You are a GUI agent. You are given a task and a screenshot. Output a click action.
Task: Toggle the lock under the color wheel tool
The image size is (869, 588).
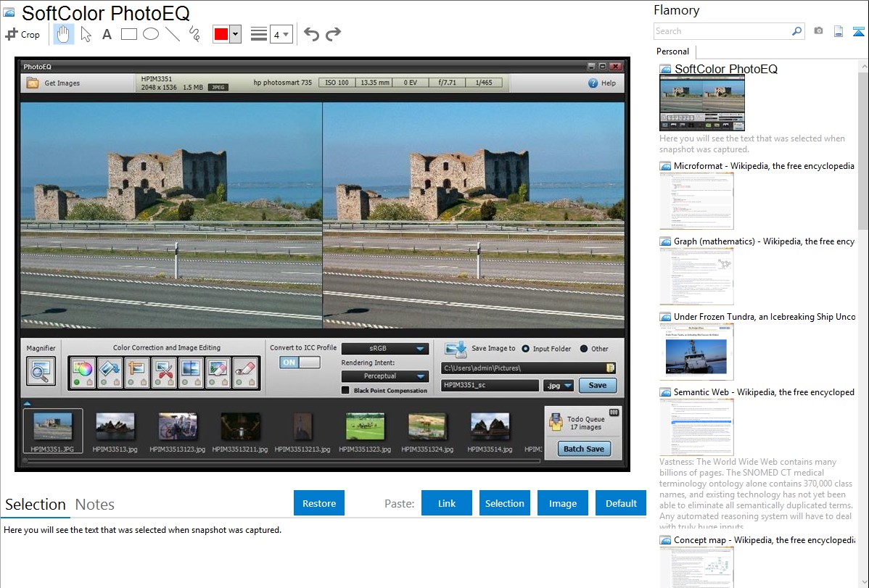pos(90,383)
